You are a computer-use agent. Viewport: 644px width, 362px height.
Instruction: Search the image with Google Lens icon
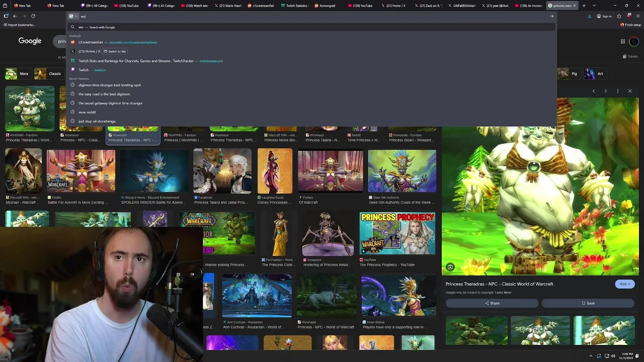coord(450,267)
